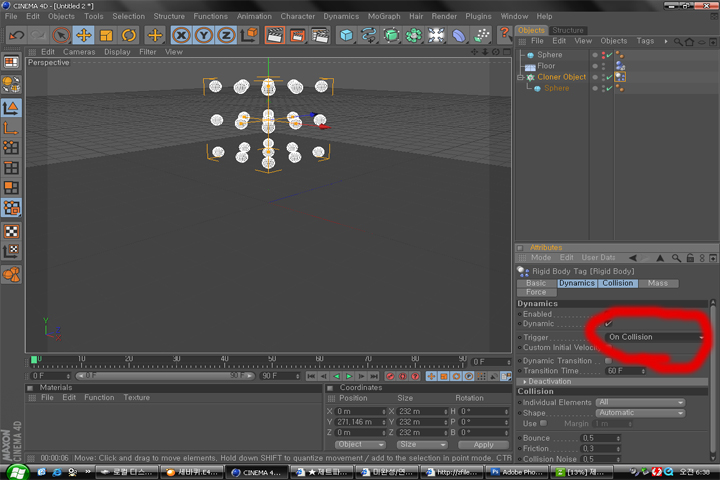Toggle the Floor object's visibility dots
Image resolution: width=720 pixels, height=480 pixels.
[x=603, y=66]
